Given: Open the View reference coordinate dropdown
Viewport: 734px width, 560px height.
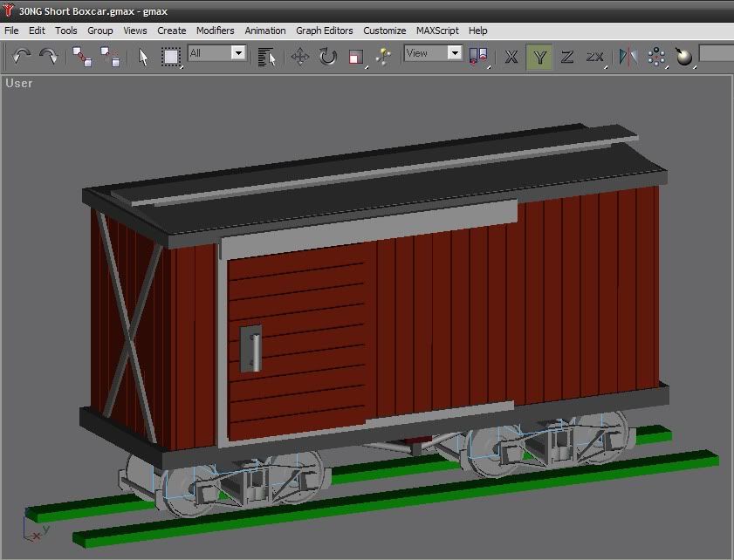Looking at the screenshot, I should 433,53.
